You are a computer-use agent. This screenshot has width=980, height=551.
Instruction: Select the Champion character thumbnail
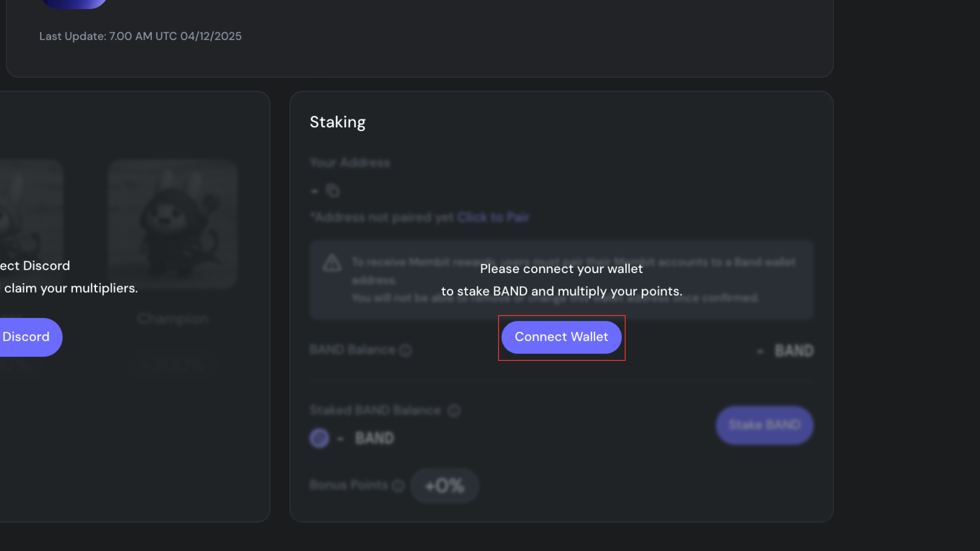pos(173,224)
